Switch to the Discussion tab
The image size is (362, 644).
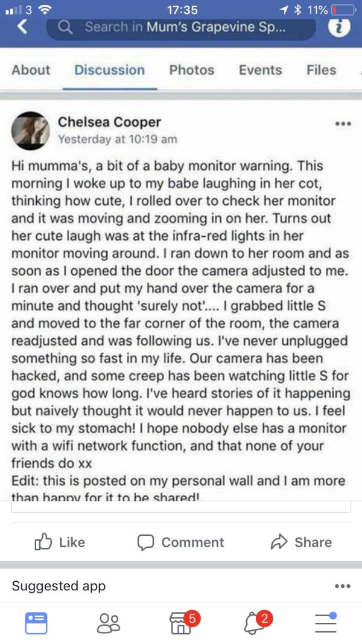point(109,70)
